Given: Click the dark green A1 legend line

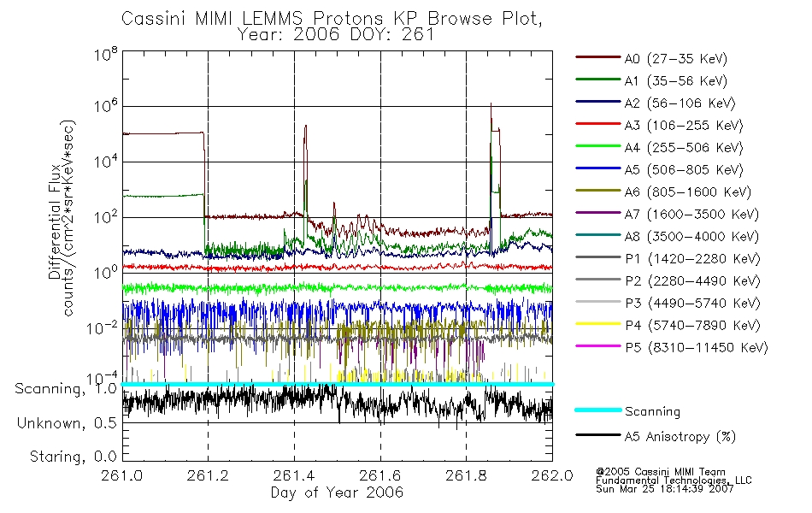Looking at the screenshot, I should pyautogui.click(x=598, y=80).
